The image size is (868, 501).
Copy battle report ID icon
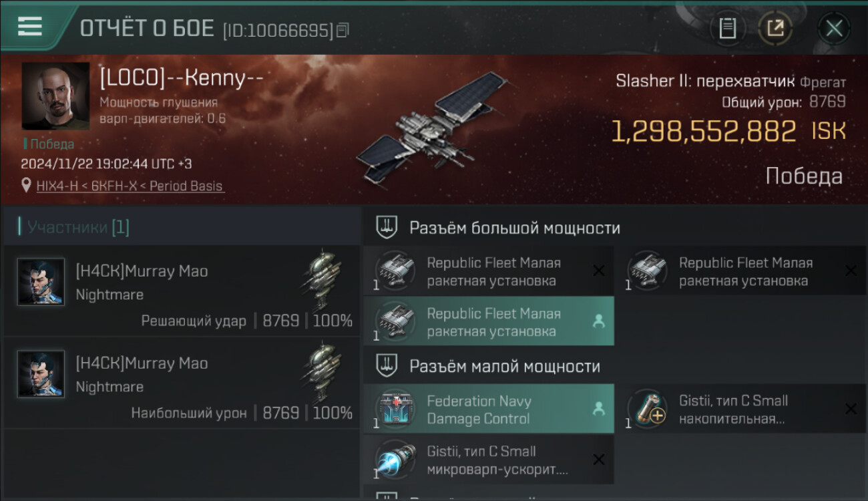pyautogui.click(x=343, y=30)
